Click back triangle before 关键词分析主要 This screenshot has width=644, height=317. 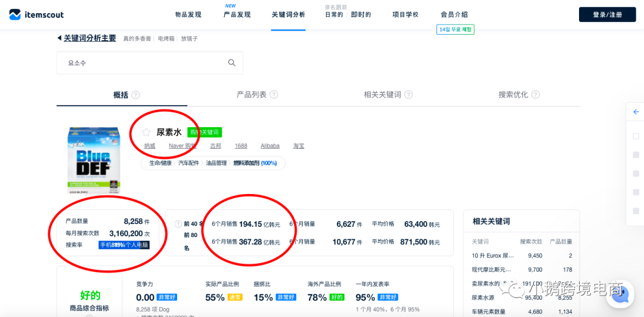pos(59,38)
